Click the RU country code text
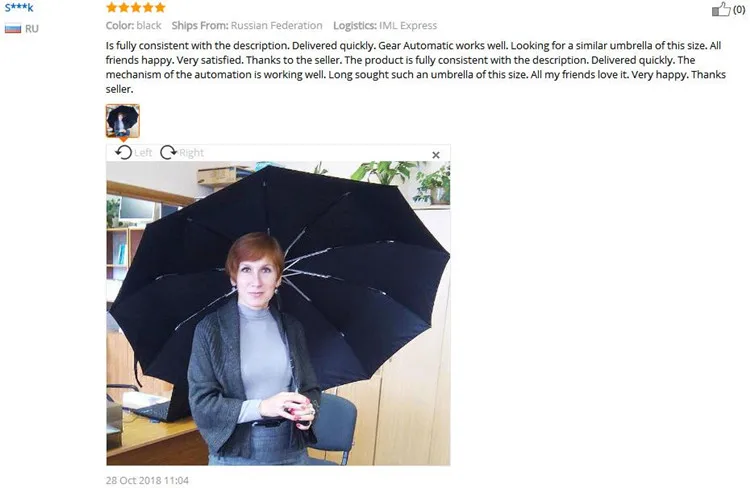 point(32,29)
